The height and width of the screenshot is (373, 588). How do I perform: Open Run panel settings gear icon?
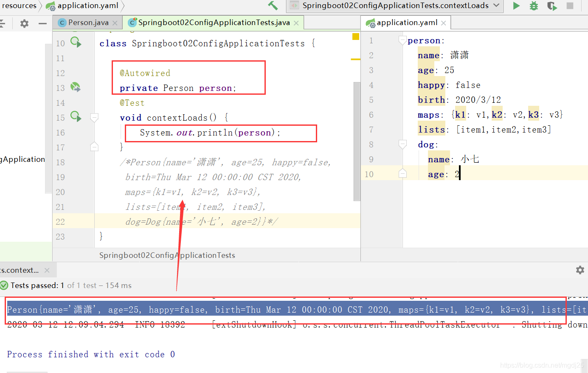(x=580, y=270)
